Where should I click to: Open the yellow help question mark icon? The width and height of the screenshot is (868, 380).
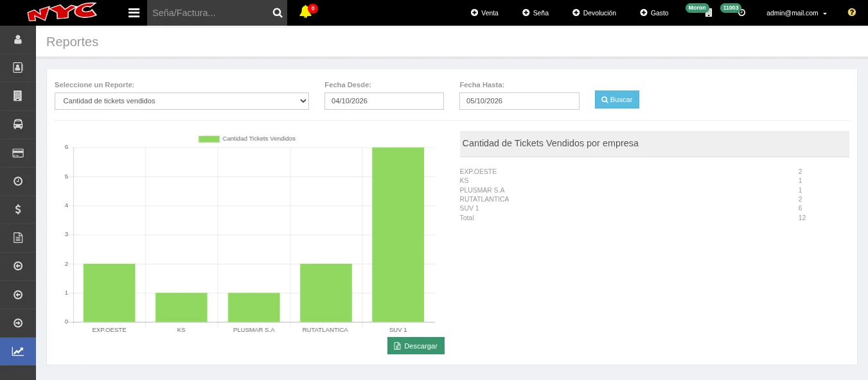click(x=852, y=12)
